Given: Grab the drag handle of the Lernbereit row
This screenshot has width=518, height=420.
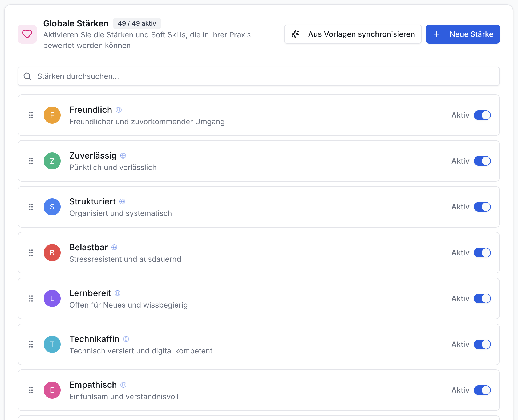Looking at the screenshot, I should 31,298.
